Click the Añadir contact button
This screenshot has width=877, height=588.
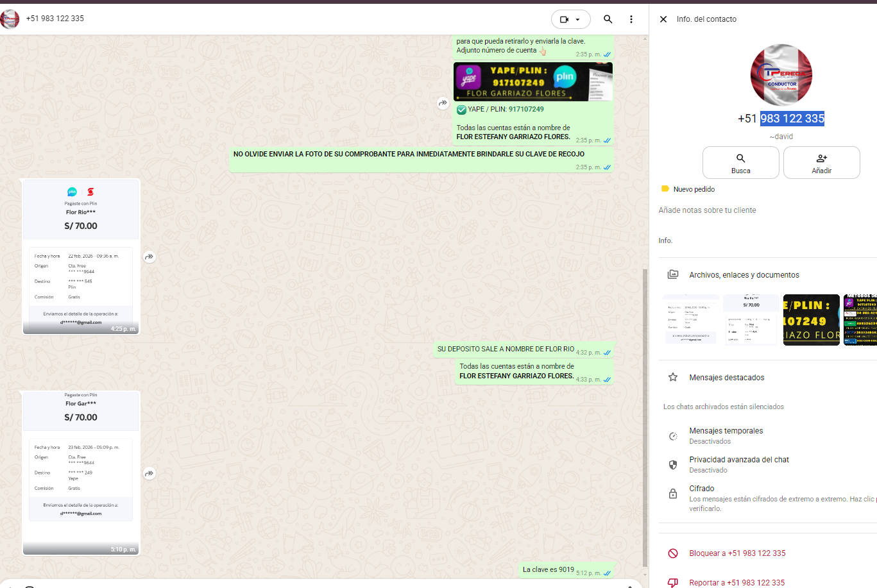[821, 162]
